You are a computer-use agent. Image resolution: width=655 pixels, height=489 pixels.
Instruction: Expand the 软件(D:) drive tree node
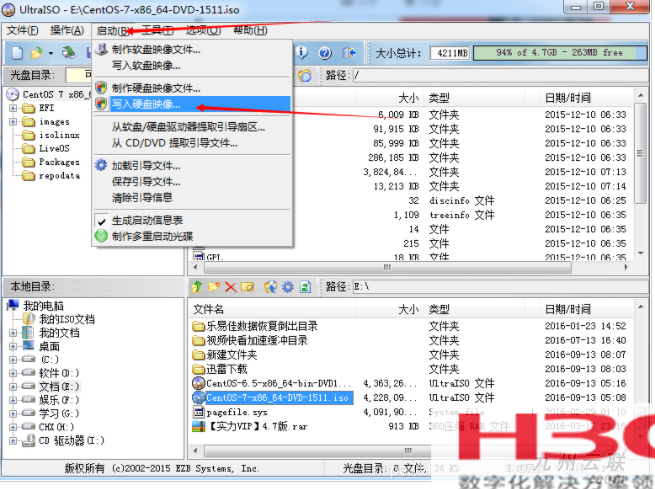pos(13,373)
